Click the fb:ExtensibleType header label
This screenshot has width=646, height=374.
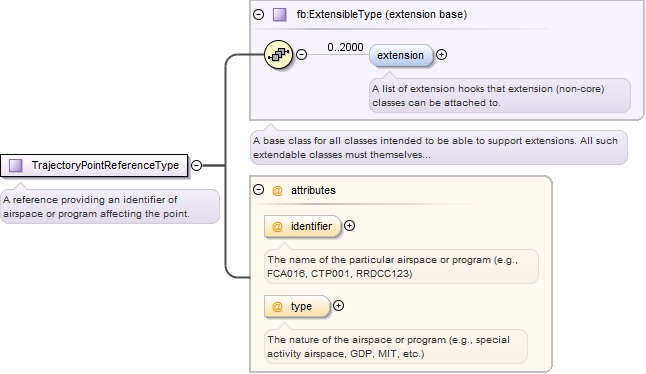382,14
